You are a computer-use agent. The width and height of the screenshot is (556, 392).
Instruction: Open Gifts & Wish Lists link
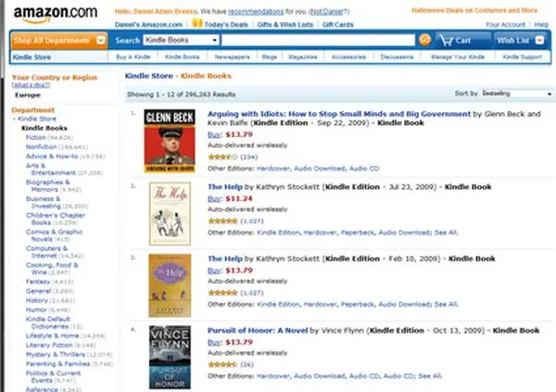click(285, 24)
